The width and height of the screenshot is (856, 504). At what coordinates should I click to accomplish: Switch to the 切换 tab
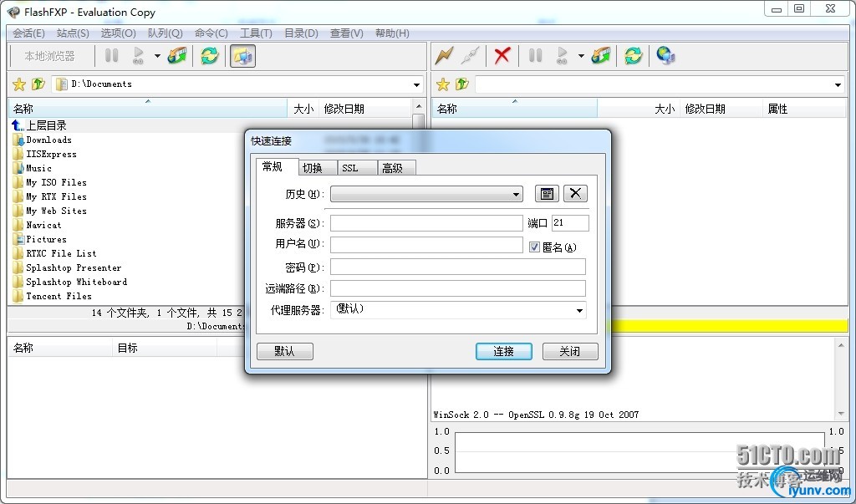pyautogui.click(x=318, y=168)
